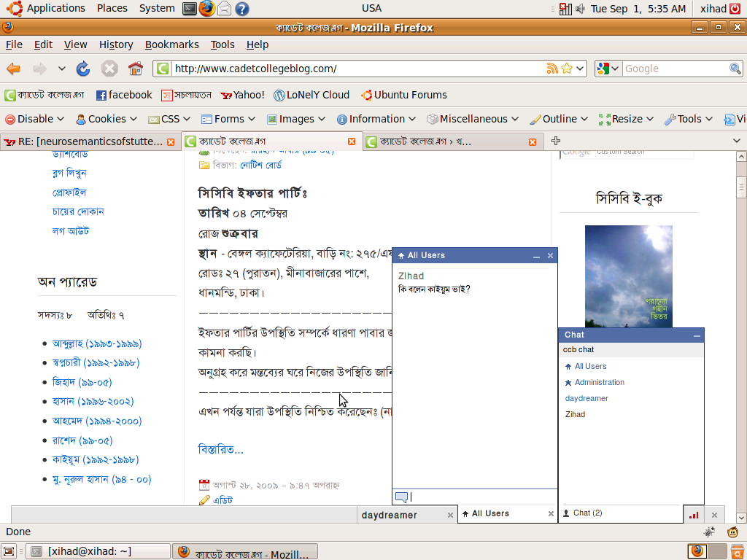This screenshot has width=747, height=560.
Task: Open the Bookmarks menu
Action: [171, 44]
